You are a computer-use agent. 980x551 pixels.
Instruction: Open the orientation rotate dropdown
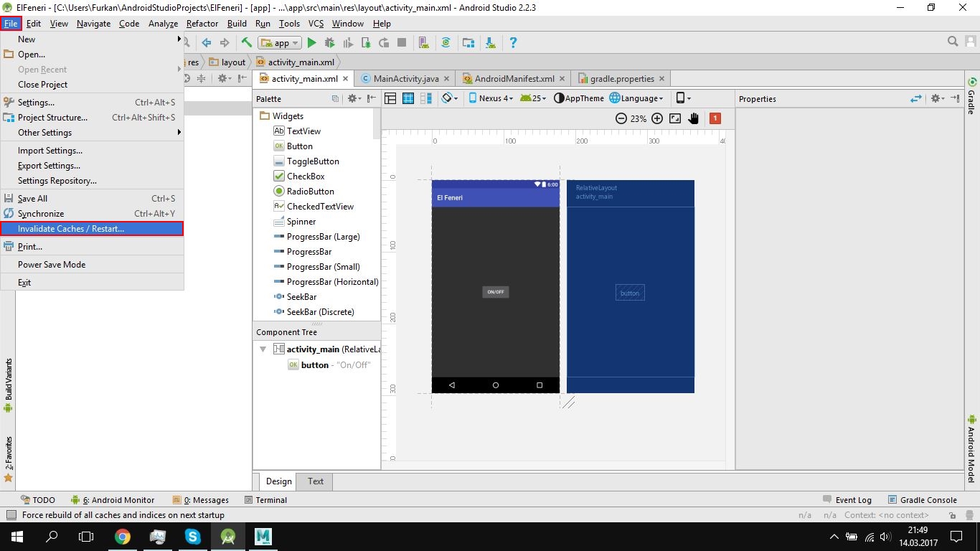pos(450,98)
